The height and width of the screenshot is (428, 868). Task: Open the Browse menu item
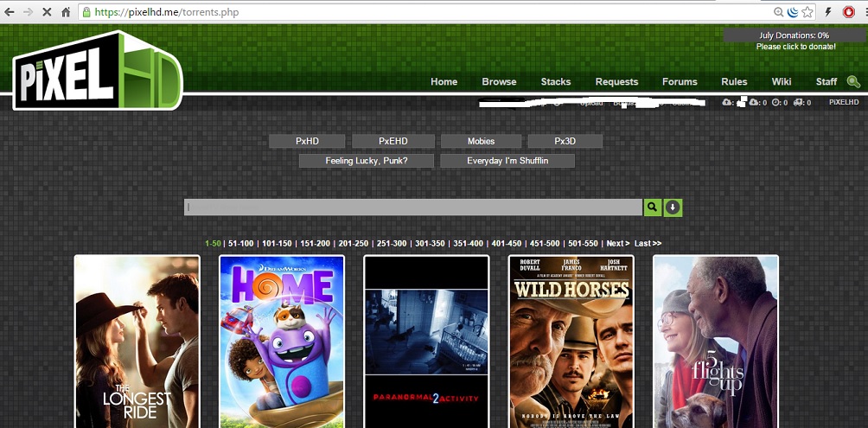499,81
